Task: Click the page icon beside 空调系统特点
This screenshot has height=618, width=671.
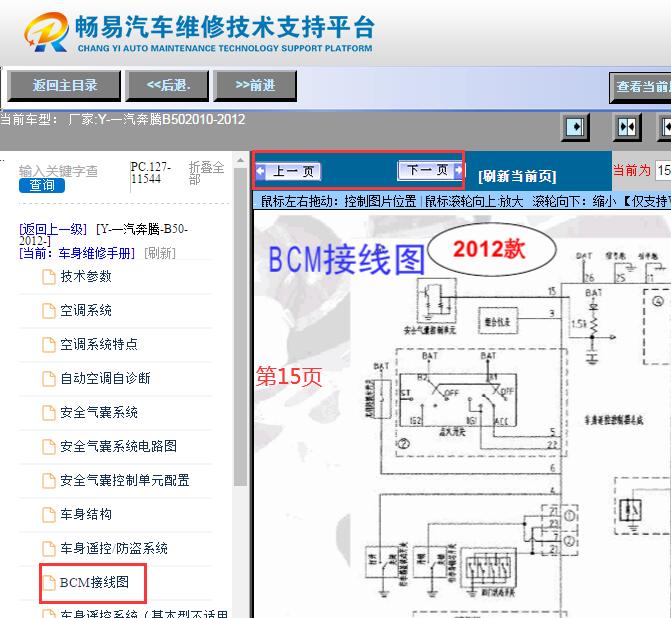Action: (x=49, y=345)
